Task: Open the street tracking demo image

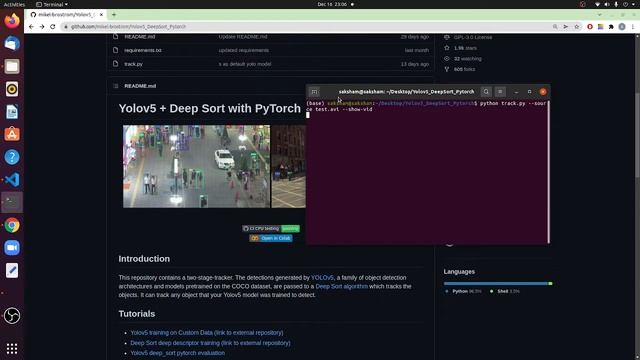Action: (196, 167)
